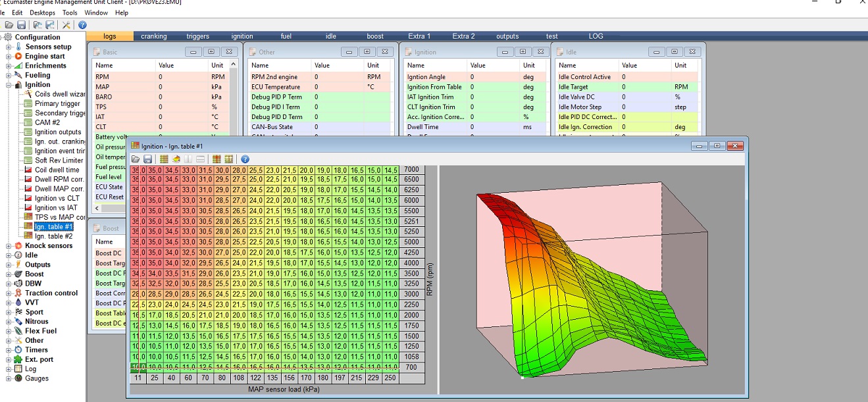868x402 pixels.
Task: Expand the Fueling tree node
Action: click(9, 76)
